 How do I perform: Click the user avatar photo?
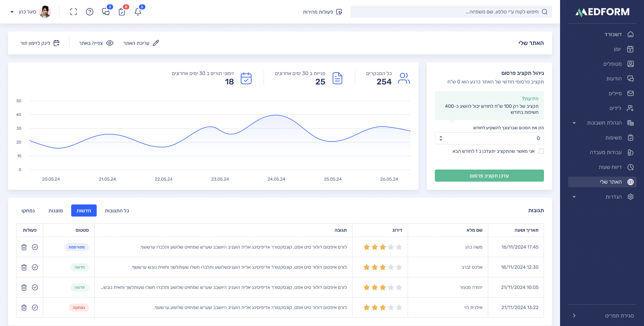click(45, 12)
